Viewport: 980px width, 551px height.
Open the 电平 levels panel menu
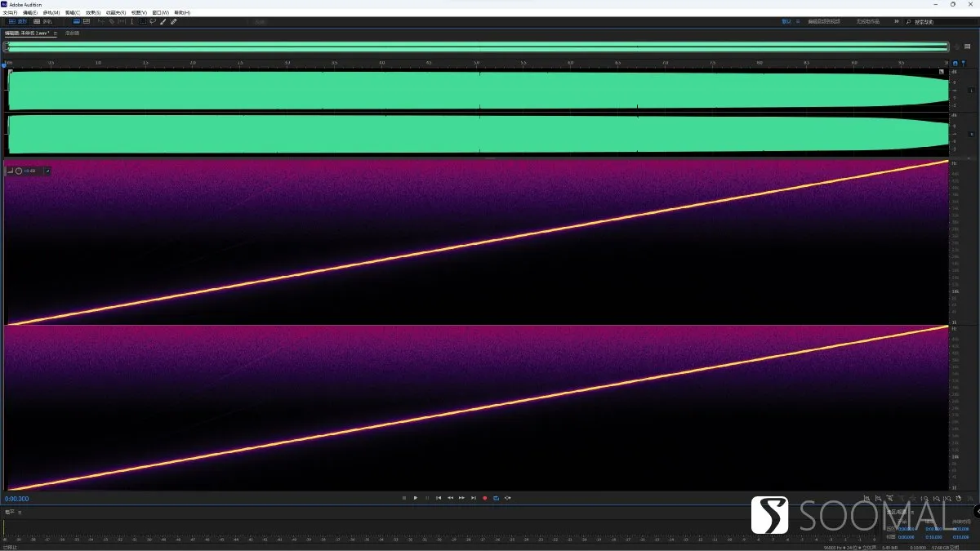click(x=20, y=512)
